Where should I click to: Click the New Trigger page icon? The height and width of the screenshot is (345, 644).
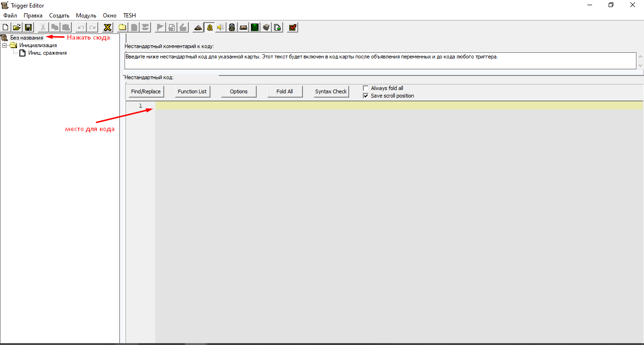(134, 27)
